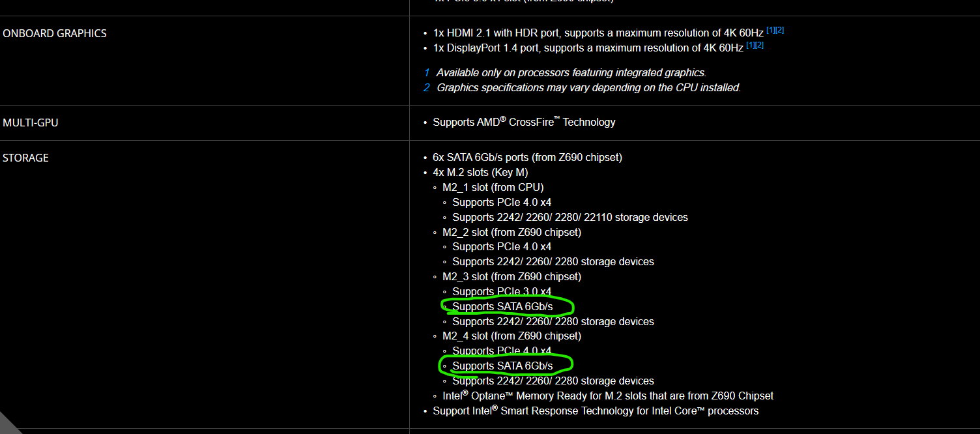Select the M2_1 slot (from CPU) entry
Screen dimensions: 980x434
tap(493, 188)
